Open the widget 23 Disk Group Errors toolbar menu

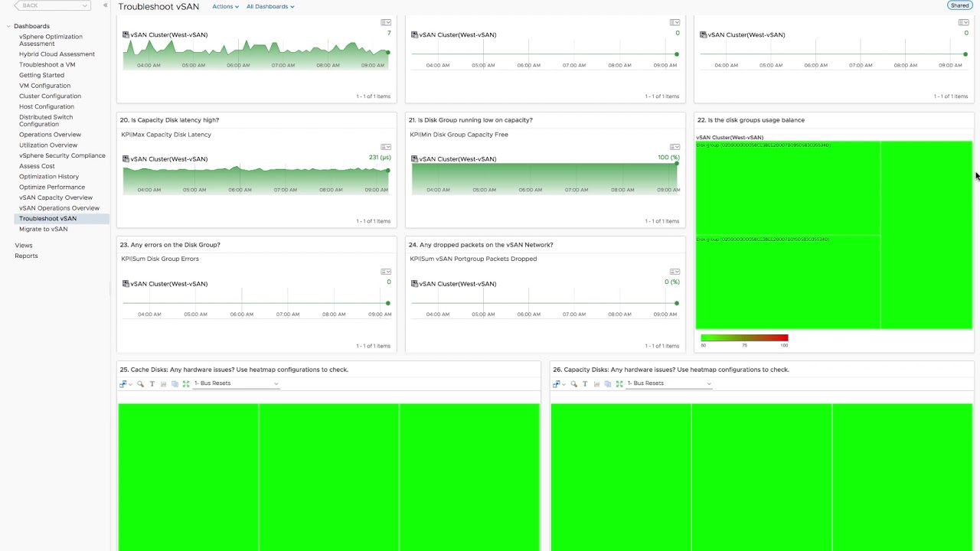click(x=386, y=272)
